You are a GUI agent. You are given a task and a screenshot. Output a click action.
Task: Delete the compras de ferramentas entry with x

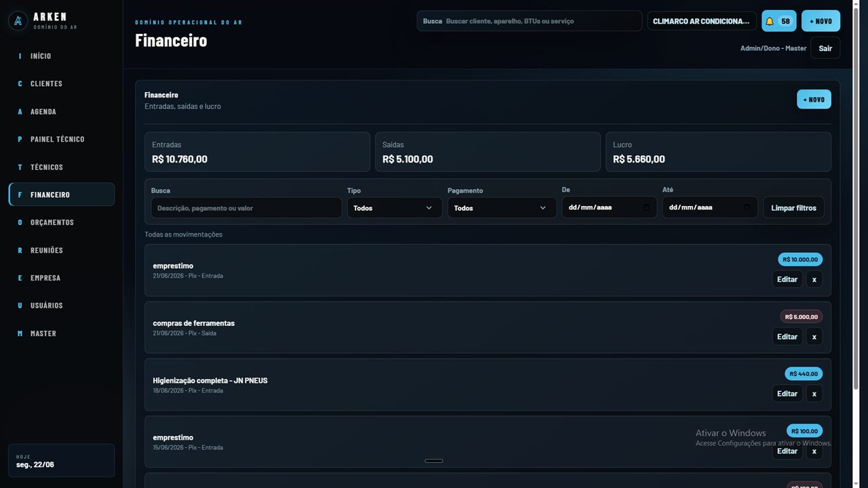click(814, 336)
